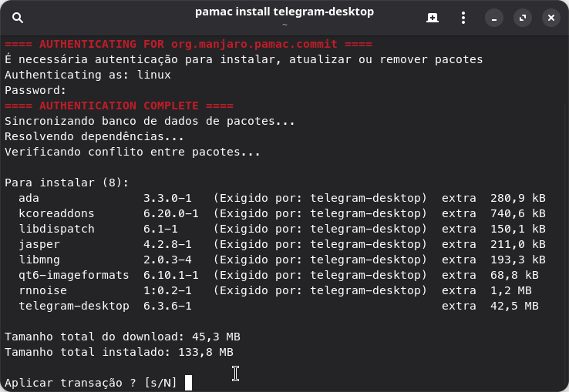Image resolution: width=569 pixels, height=392 pixels.
Task: Open a new terminal tab
Action: pos(433,18)
